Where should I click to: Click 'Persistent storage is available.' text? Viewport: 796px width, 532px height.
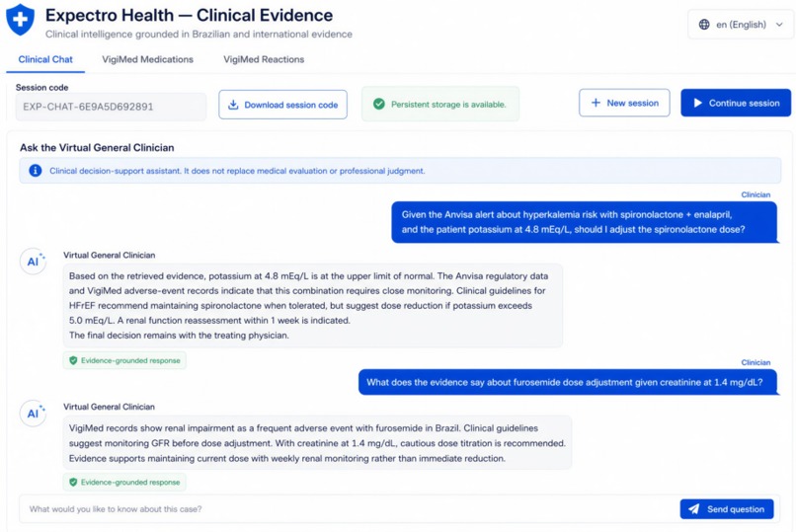[x=448, y=105]
